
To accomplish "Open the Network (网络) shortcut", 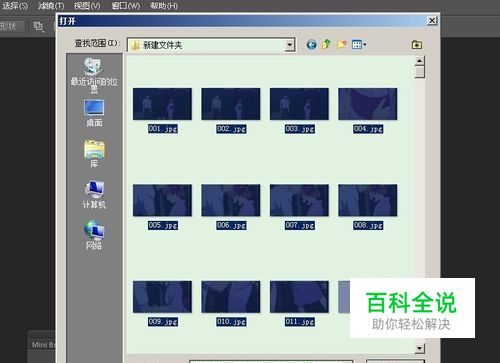I will 94,235.
